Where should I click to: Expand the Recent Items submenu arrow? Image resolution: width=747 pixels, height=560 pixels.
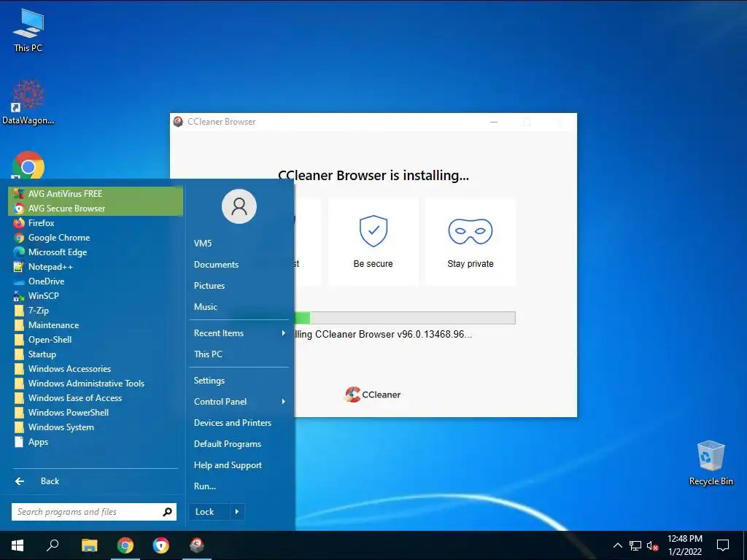[x=284, y=333]
